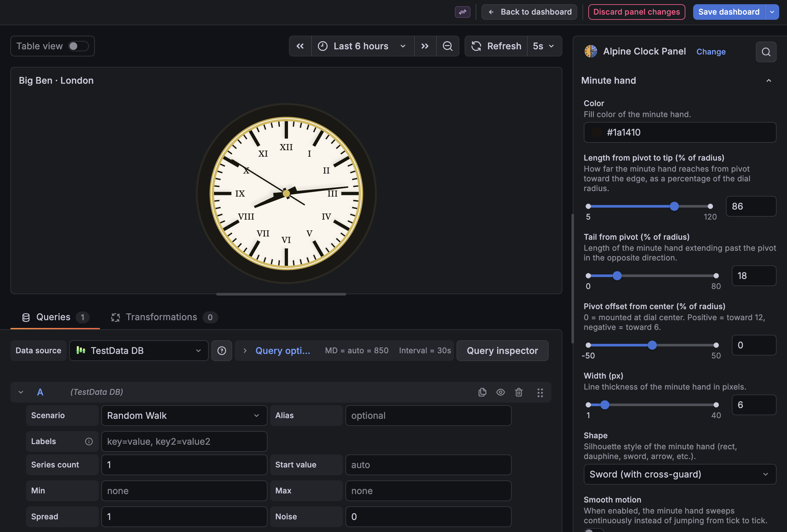Click the options pane scrollbar

[x=573, y=278]
